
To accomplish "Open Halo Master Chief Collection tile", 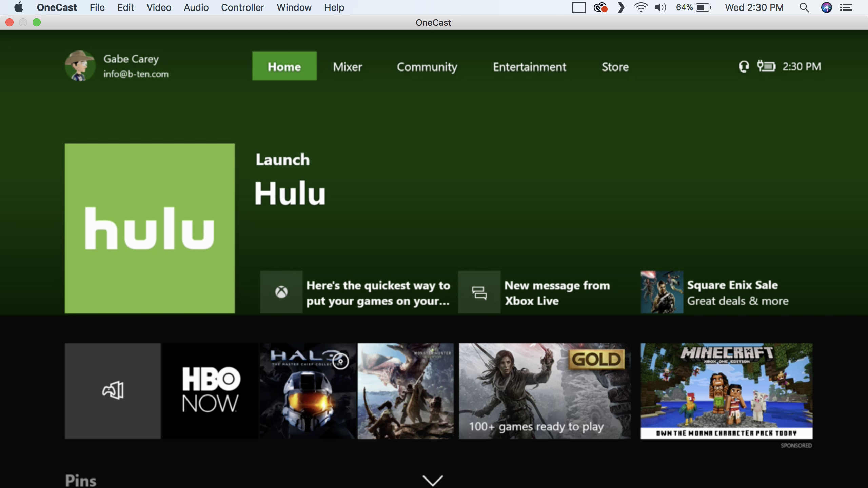I will click(308, 391).
